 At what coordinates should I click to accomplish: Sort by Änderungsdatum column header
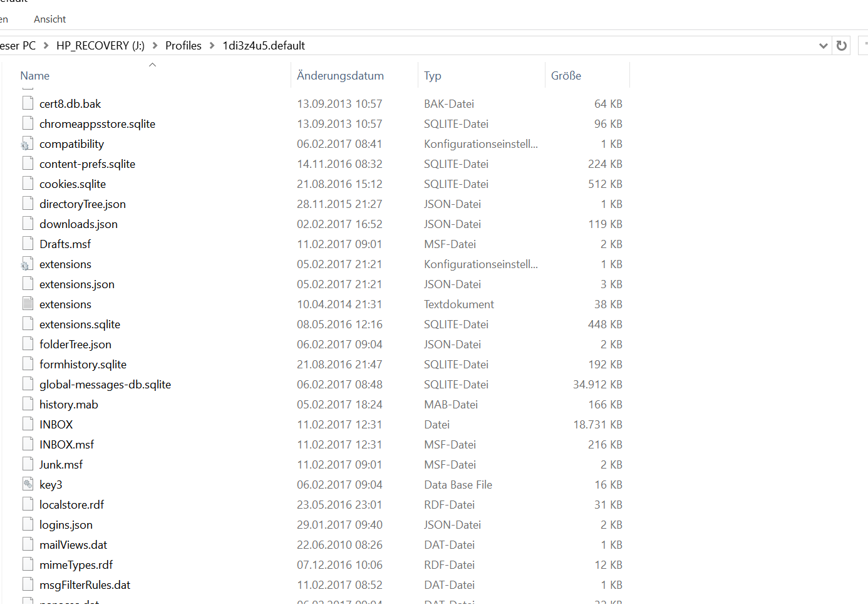[340, 76]
